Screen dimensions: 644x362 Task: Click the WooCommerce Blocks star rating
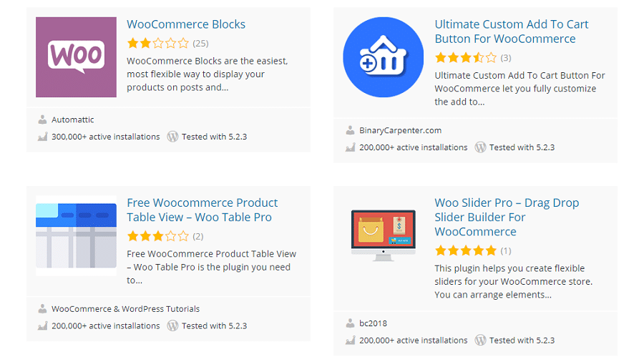158,43
